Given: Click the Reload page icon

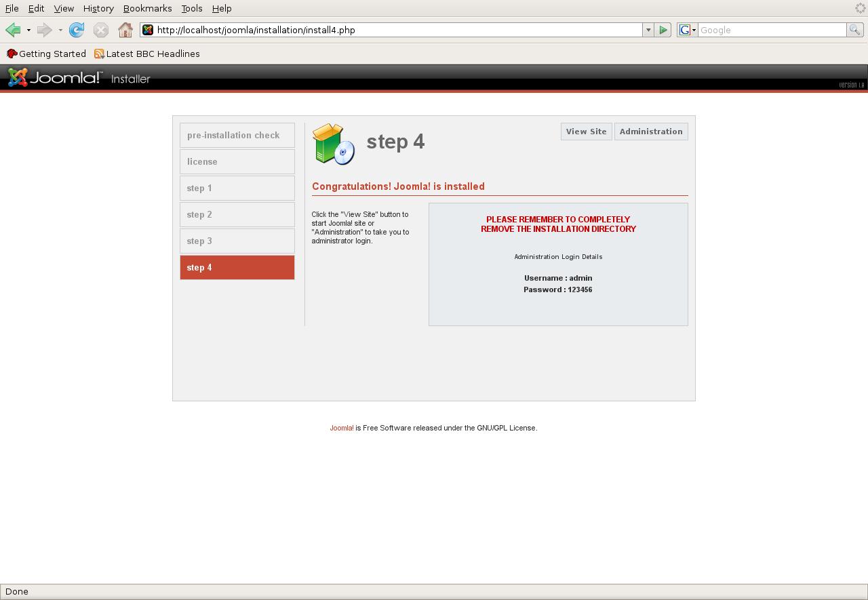Looking at the screenshot, I should (77, 30).
